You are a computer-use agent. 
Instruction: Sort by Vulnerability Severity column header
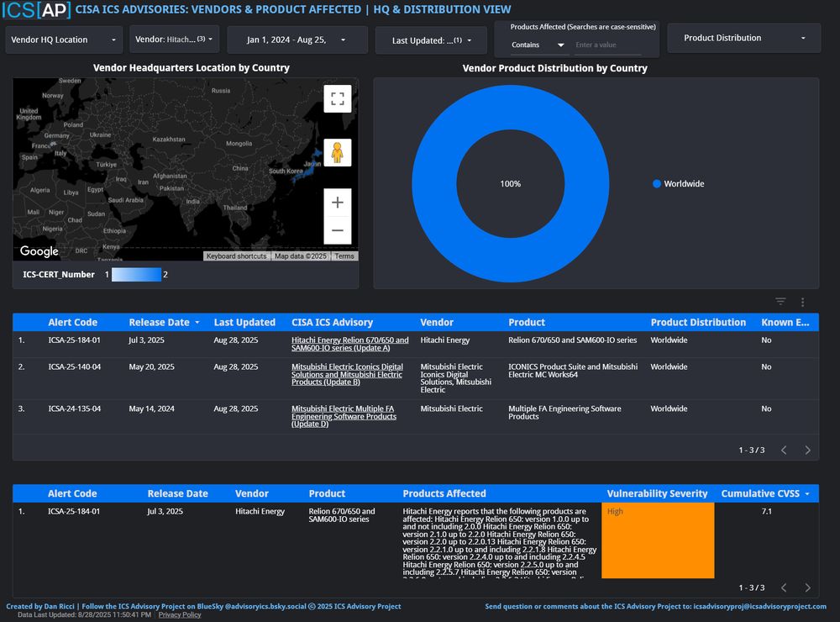[x=657, y=493]
